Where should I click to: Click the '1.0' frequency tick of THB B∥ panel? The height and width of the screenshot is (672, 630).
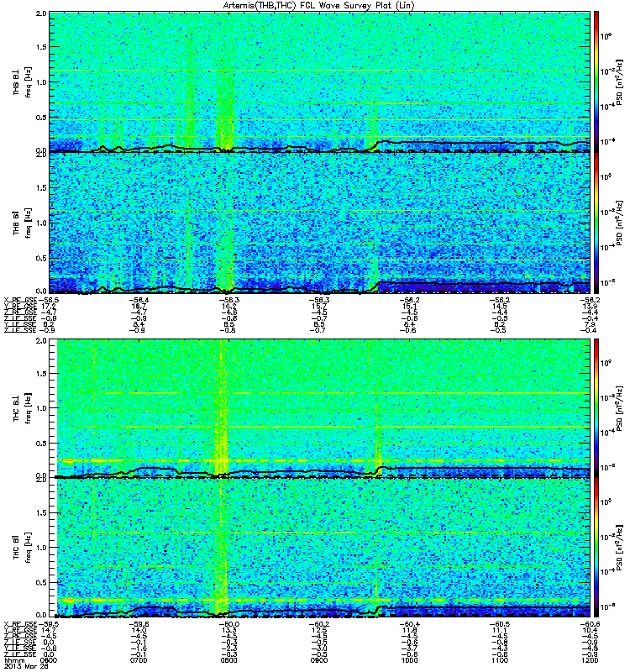41,223
